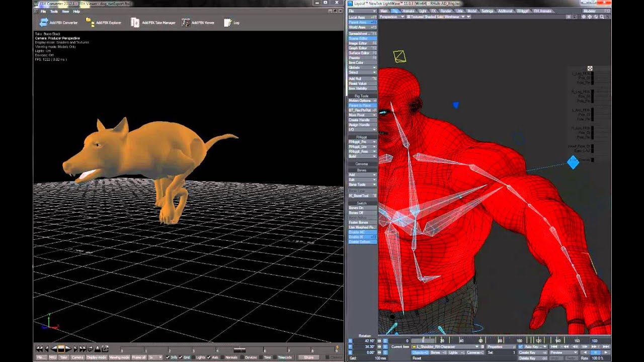Open the Perspective view type dropdown
Screen dimensions: 644x362
391,17
